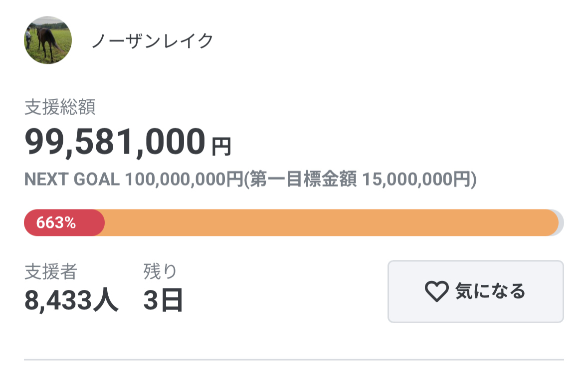
Task: Click the orange section of progress bar
Action: [x=329, y=223]
